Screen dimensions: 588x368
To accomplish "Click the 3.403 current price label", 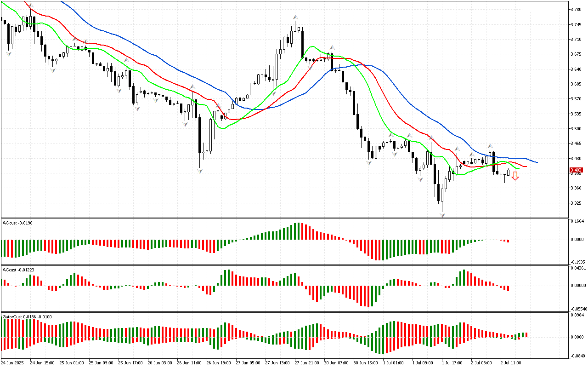I will (576, 170).
